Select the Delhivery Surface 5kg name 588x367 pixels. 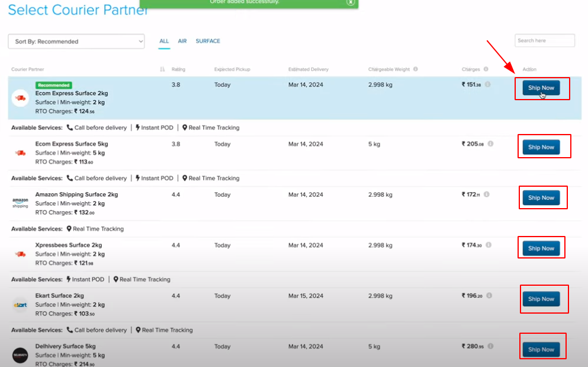66,346
